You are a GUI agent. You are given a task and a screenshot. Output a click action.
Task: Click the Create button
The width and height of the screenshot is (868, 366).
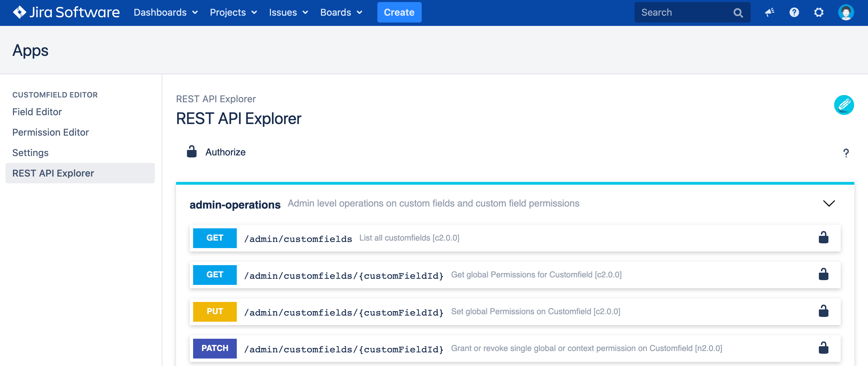pyautogui.click(x=399, y=12)
